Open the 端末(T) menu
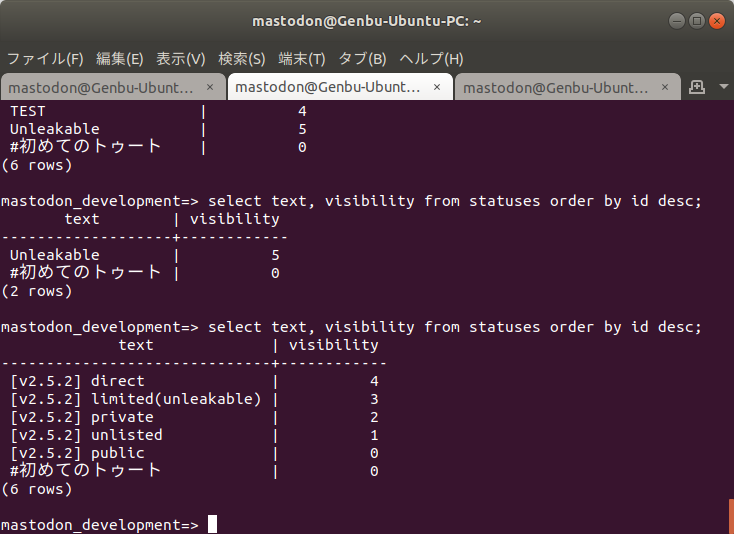The height and width of the screenshot is (534, 734). [x=302, y=58]
